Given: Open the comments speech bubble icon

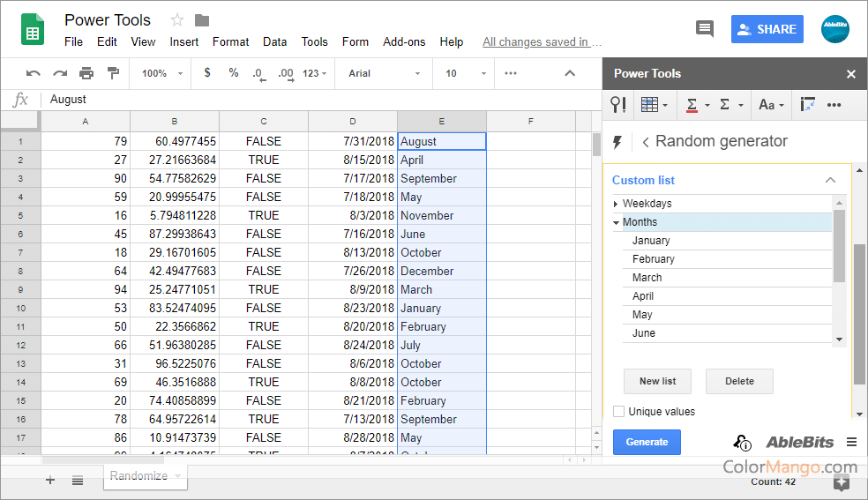Looking at the screenshot, I should coord(704,29).
